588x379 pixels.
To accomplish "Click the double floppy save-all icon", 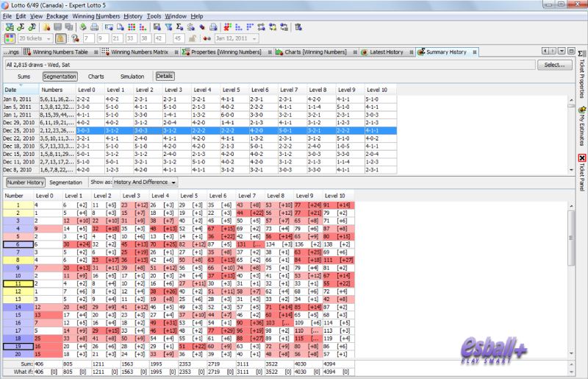I will (x=69, y=27).
